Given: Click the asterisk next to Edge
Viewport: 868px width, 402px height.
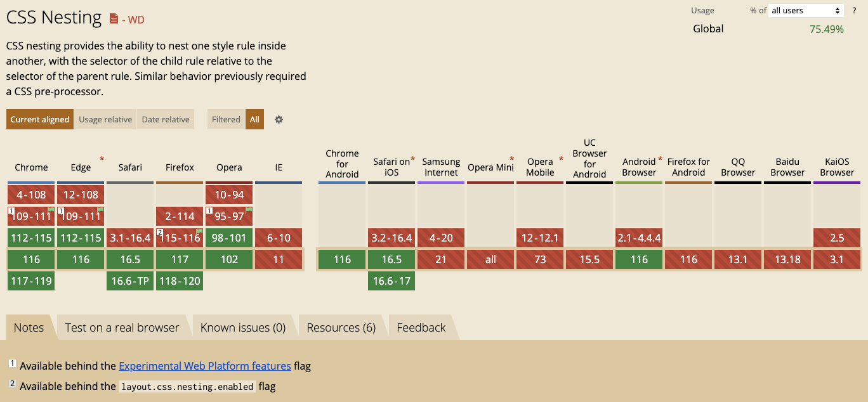Looking at the screenshot, I should click(x=102, y=159).
